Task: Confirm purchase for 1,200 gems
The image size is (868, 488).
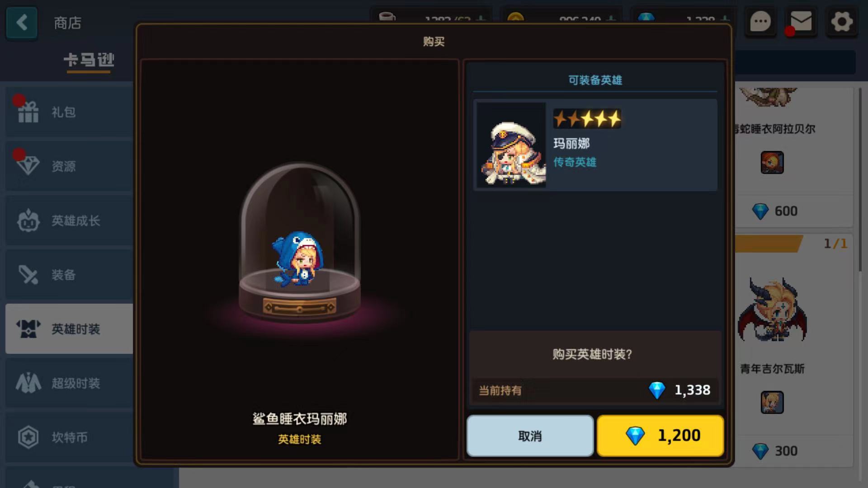Action: 660,436
